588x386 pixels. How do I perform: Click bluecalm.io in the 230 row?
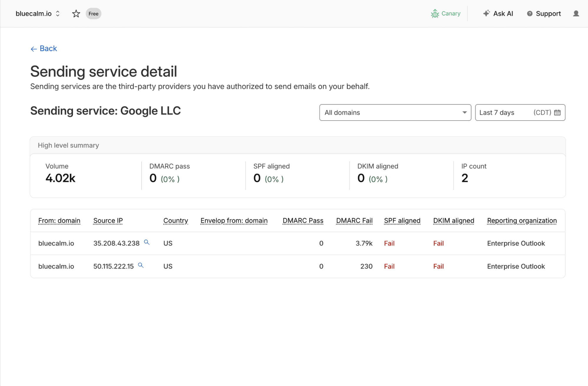point(56,266)
